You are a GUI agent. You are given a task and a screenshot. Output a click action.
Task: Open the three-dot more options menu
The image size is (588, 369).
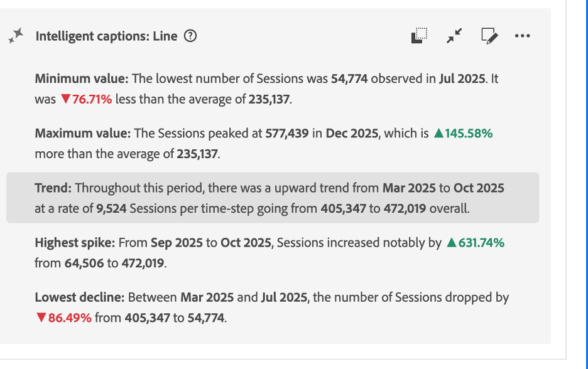[x=522, y=36]
